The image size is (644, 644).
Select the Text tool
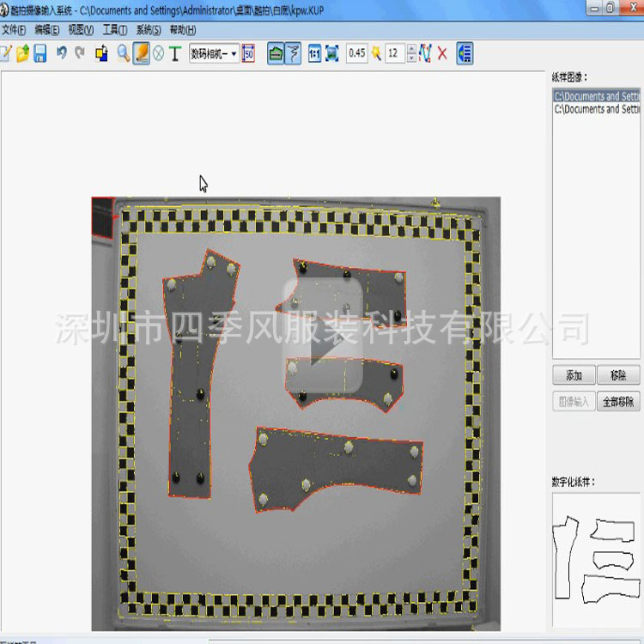(175, 54)
